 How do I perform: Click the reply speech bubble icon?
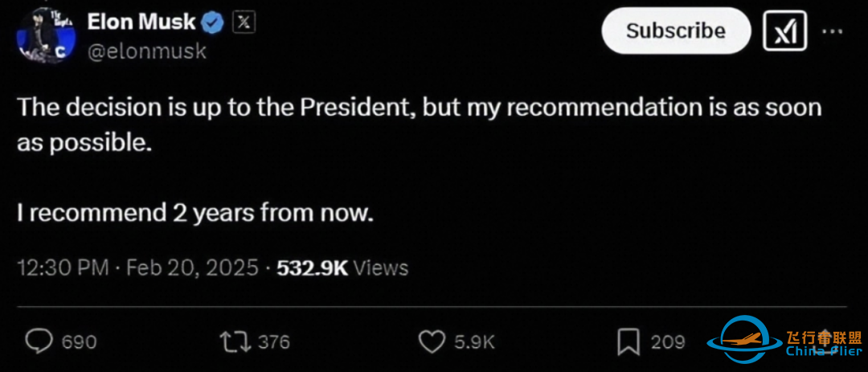coord(37,341)
